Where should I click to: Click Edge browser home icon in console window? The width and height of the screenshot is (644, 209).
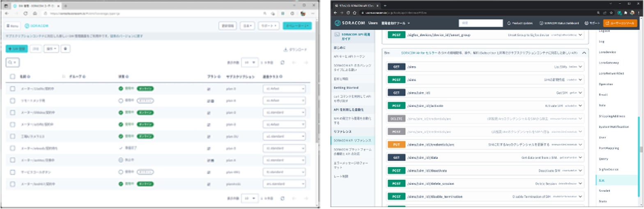34,14
